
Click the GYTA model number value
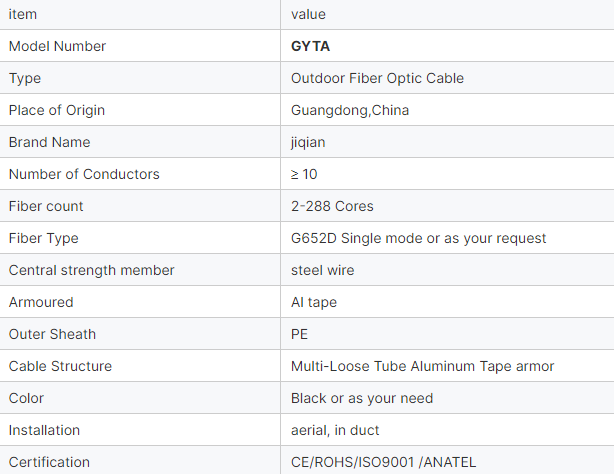[x=310, y=46]
